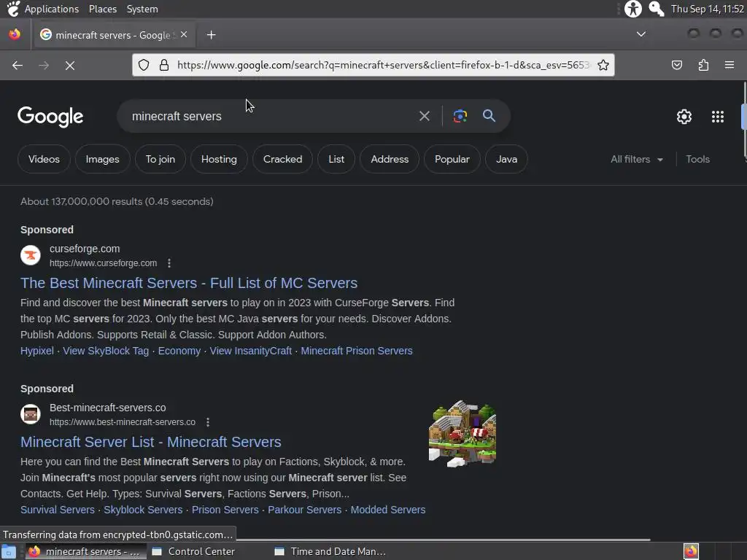The image size is (747, 560).
Task: Open the Save to Pocket icon
Action: point(677,65)
